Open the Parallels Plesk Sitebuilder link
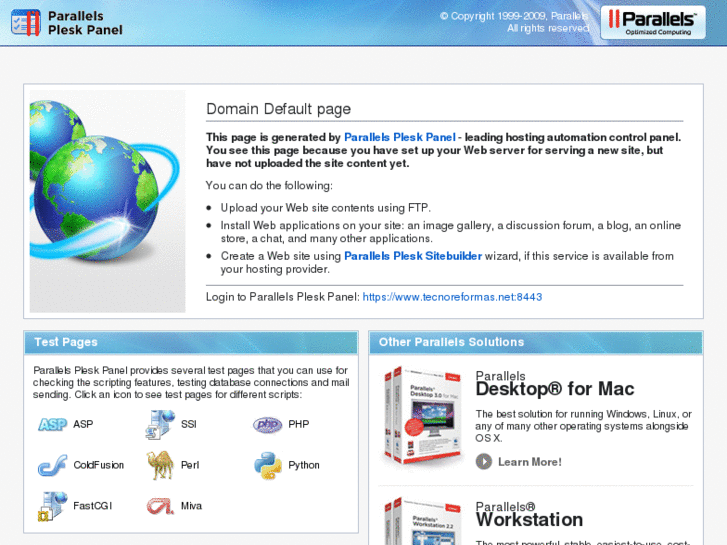Screen dimensions: 727x545 (413, 256)
